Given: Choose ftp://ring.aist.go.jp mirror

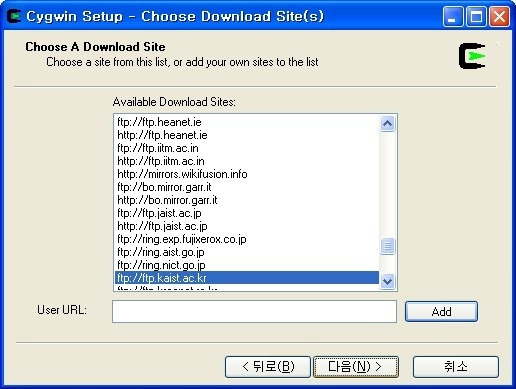Looking at the screenshot, I should 246,252.
